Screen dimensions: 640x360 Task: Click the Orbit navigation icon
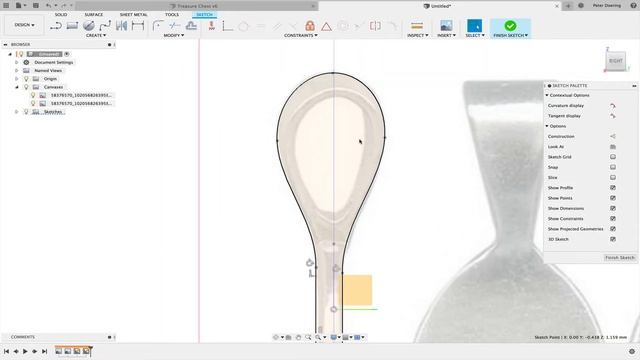click(x=276, y=337)
